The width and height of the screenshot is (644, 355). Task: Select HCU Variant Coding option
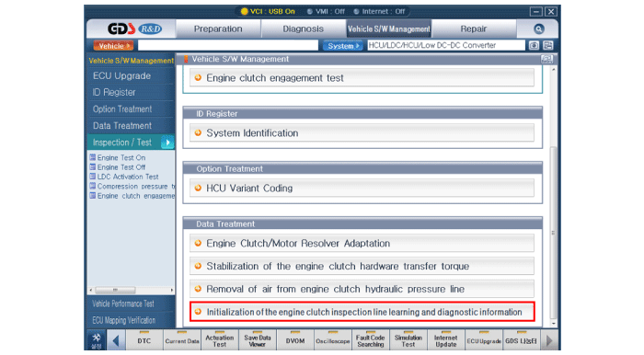(362, 188)
